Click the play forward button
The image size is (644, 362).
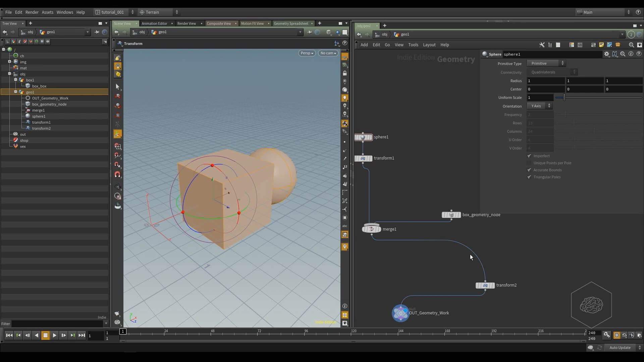coord(54,336)
